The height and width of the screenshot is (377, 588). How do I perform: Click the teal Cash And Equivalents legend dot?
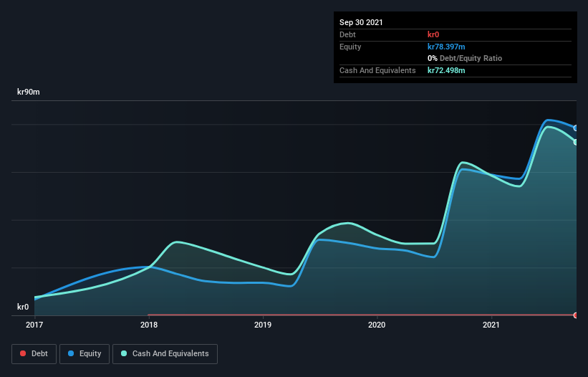coord(124,353)
